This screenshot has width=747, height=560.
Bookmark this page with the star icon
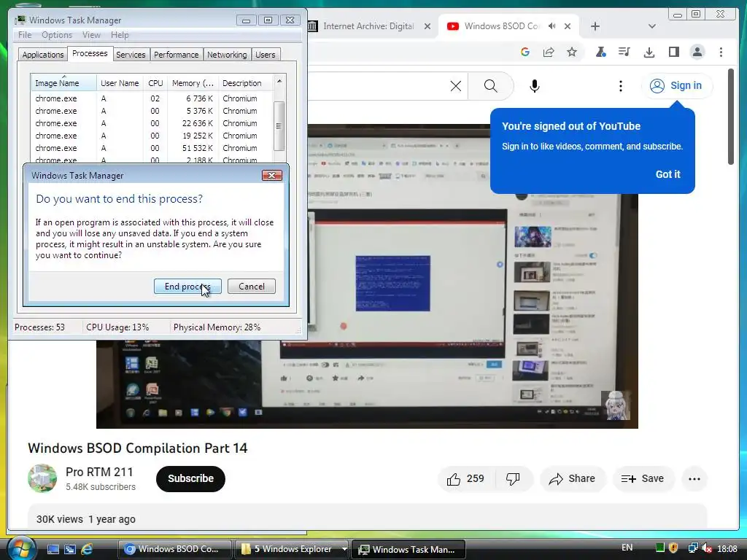coord(572,52)
